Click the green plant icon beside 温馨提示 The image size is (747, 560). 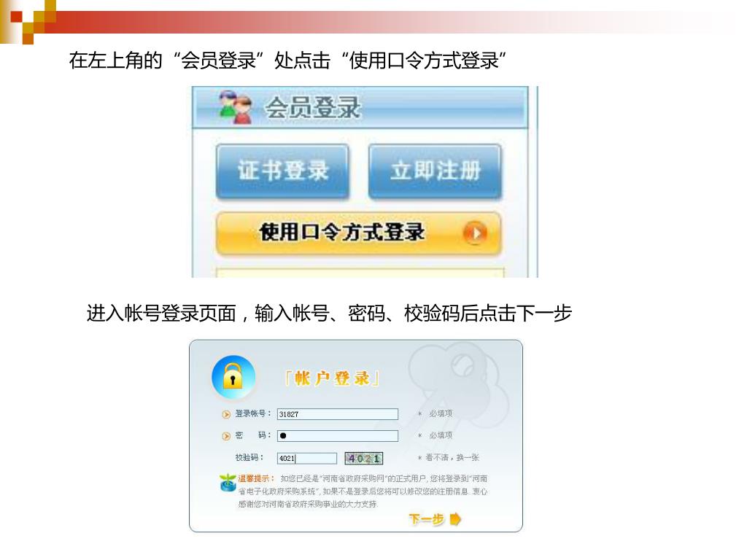[x=228, y=483]
